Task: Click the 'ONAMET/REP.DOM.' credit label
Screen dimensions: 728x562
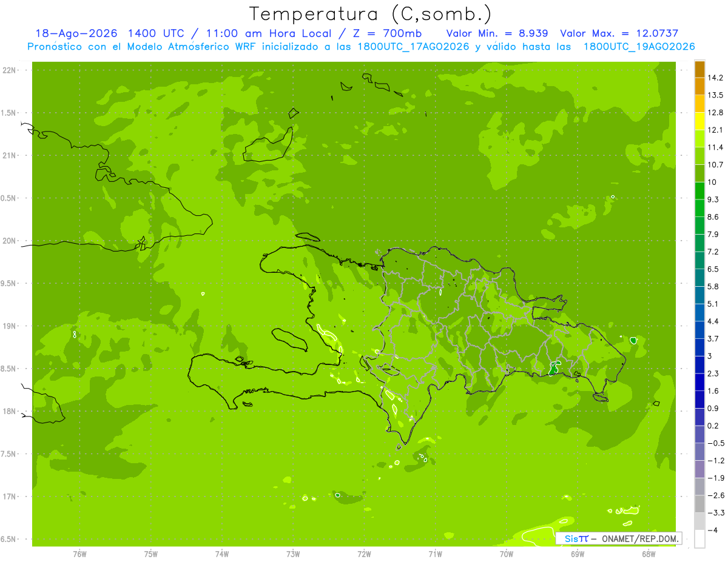Action: tap(639, 538)
